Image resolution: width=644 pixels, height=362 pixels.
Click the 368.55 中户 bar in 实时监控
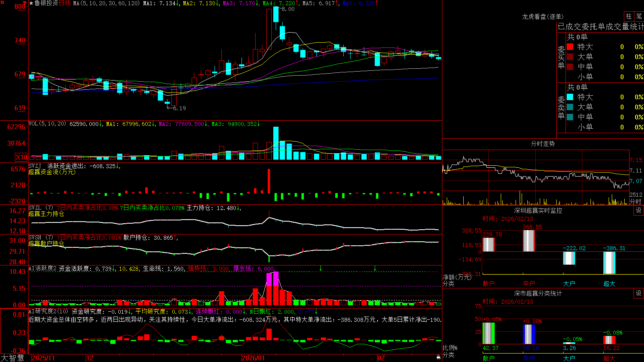tap(529, 241)
